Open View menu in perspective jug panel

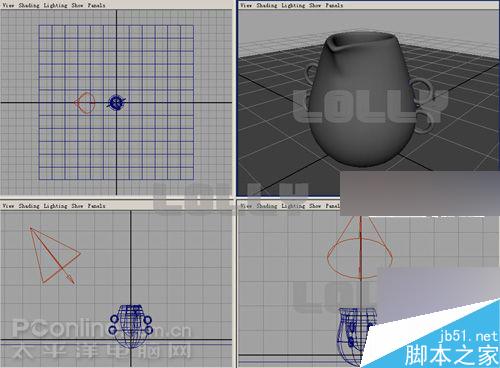tap(246, 5)
